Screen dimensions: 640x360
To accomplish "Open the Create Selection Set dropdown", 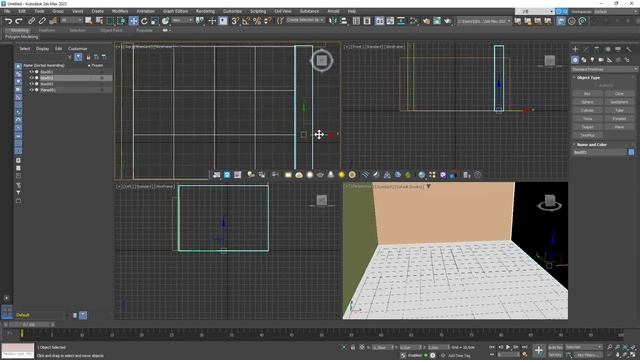I will [x=305, y=20].
